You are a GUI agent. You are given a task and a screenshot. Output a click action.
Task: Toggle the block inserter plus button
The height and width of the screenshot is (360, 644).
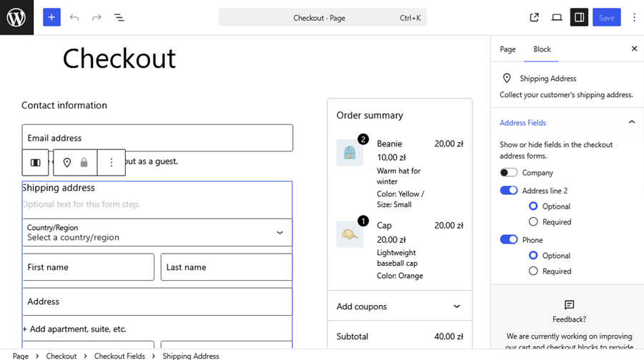click(51, 17)
